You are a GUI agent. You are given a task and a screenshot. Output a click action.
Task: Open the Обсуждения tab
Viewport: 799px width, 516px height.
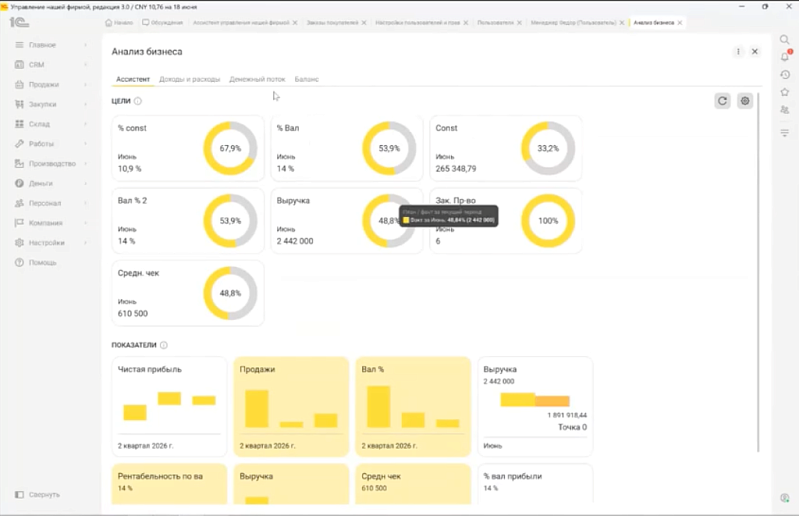pos(163,23)
